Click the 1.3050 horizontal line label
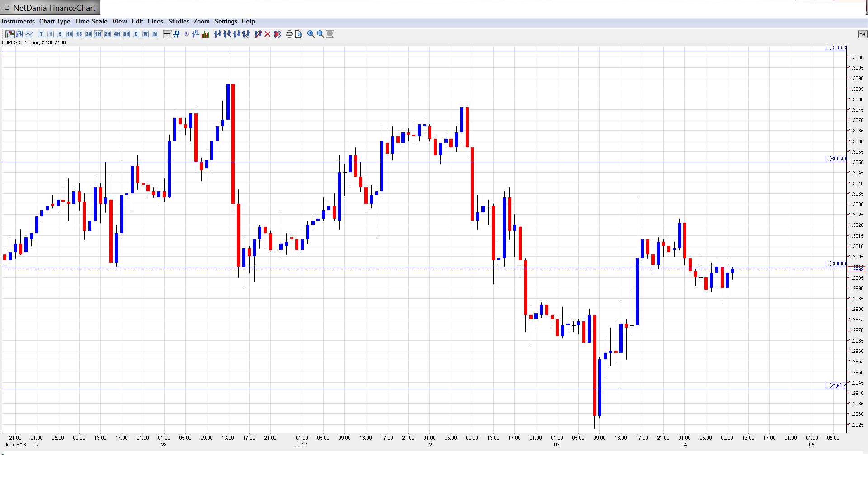The width and height of the screenshot is (868, 488). pyautogui.click(x=834, y=159)
